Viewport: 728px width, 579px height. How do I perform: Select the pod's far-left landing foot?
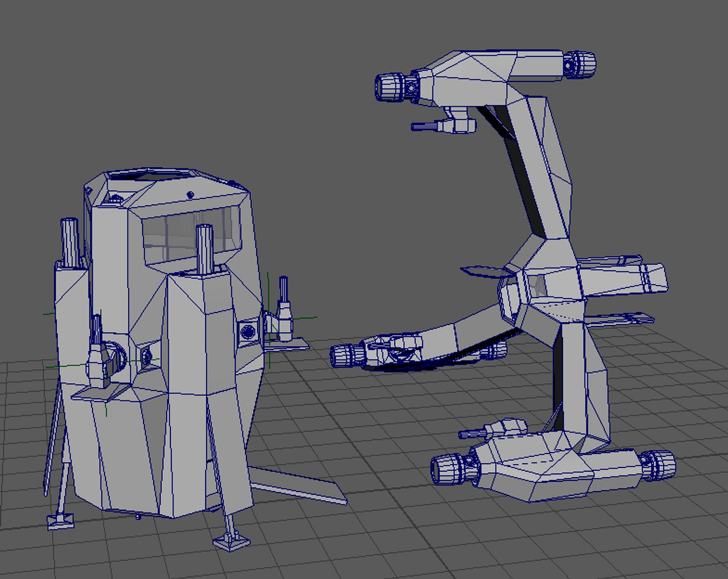pos(59,520)
